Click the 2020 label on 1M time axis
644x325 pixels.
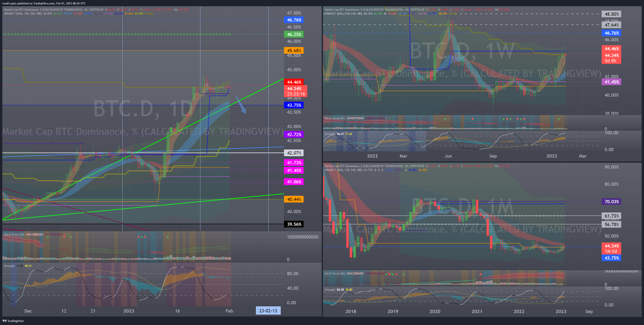(x=435, y=311)
